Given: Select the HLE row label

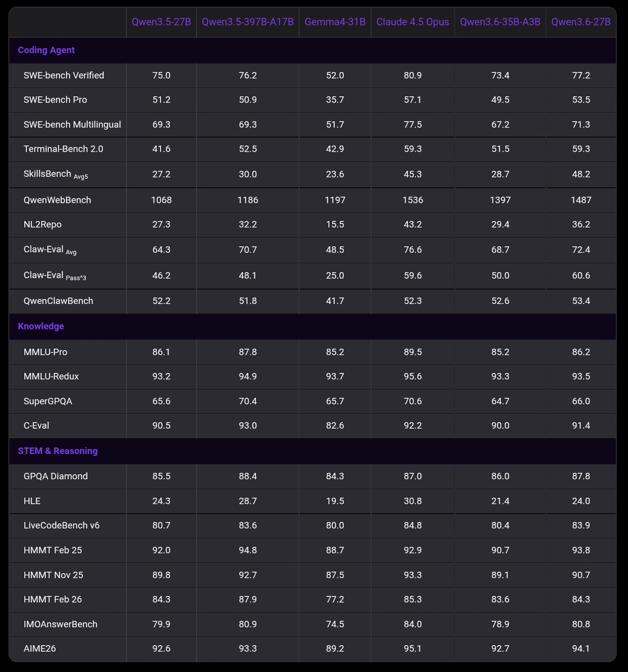Looking at the screenshot, I should [32, 501].
